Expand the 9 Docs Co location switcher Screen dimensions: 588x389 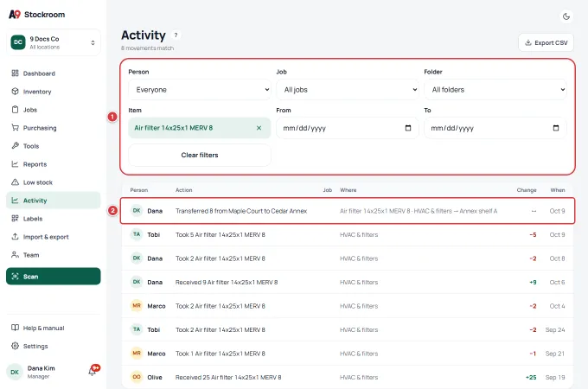[x=54, y=42]
